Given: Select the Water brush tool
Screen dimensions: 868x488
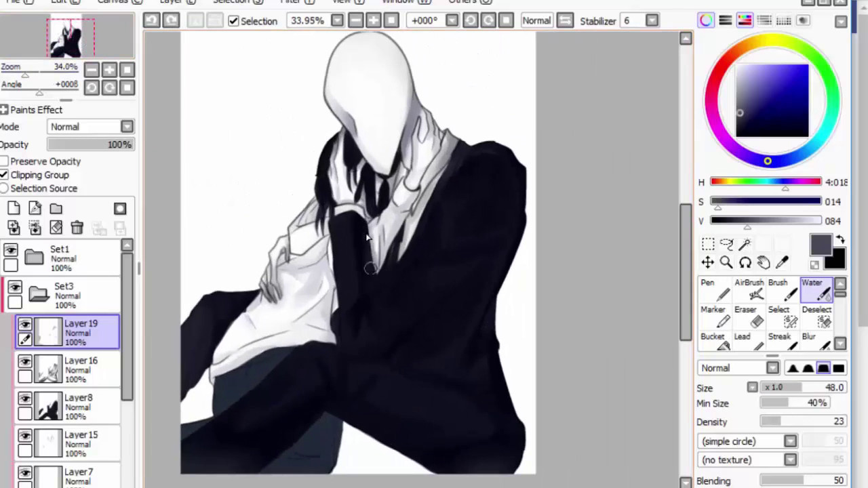Looking at the screenshot, I should click(816, 289).
